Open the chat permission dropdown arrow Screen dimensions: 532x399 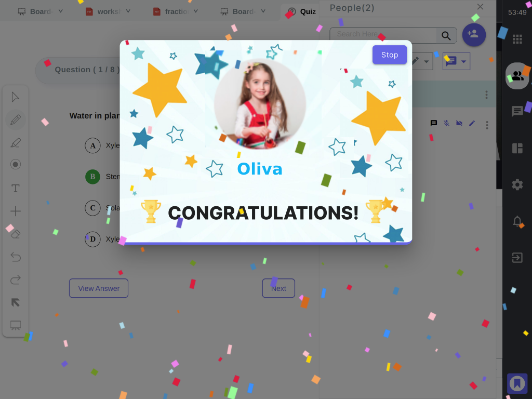[x=463, y=62]
